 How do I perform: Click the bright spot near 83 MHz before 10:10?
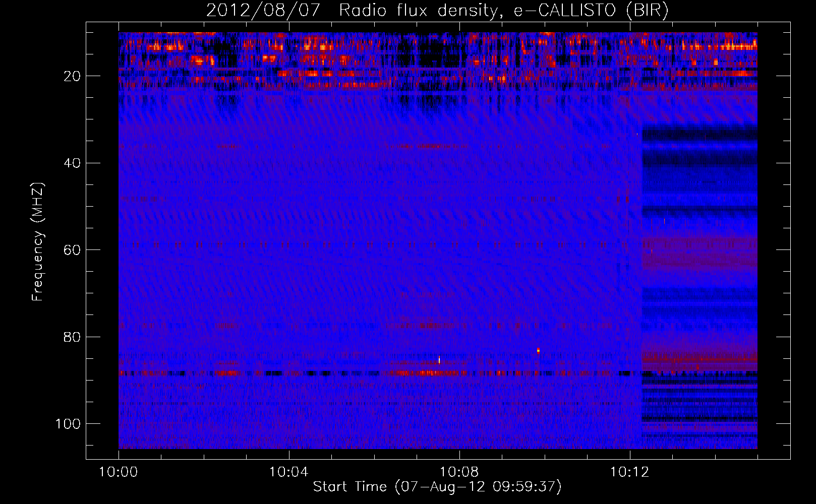click(x=538, y=350)
